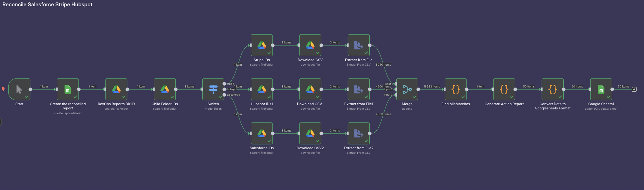Select the Hubspot IDs1 Drive node
Screen dimensions: 644x190
pyautogui.click(x=262, y=89)
